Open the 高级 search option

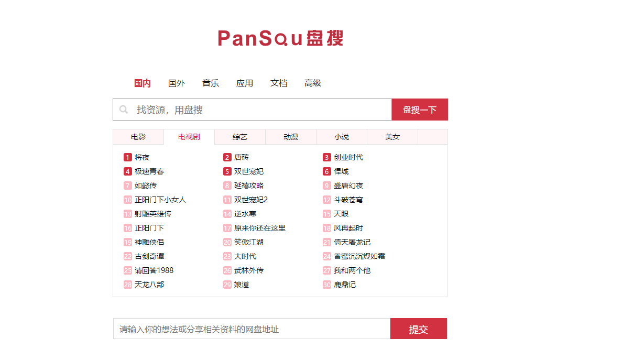click(313, 83)
